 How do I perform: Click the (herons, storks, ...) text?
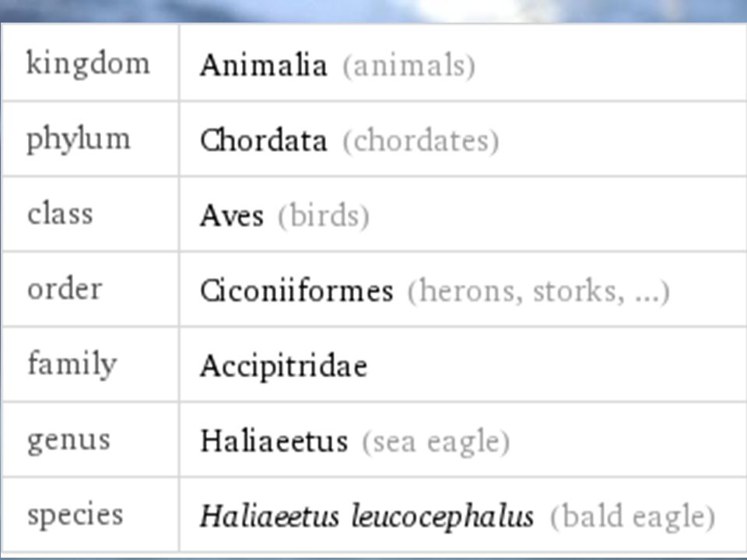pyautogui.click(x=538, y=292)
